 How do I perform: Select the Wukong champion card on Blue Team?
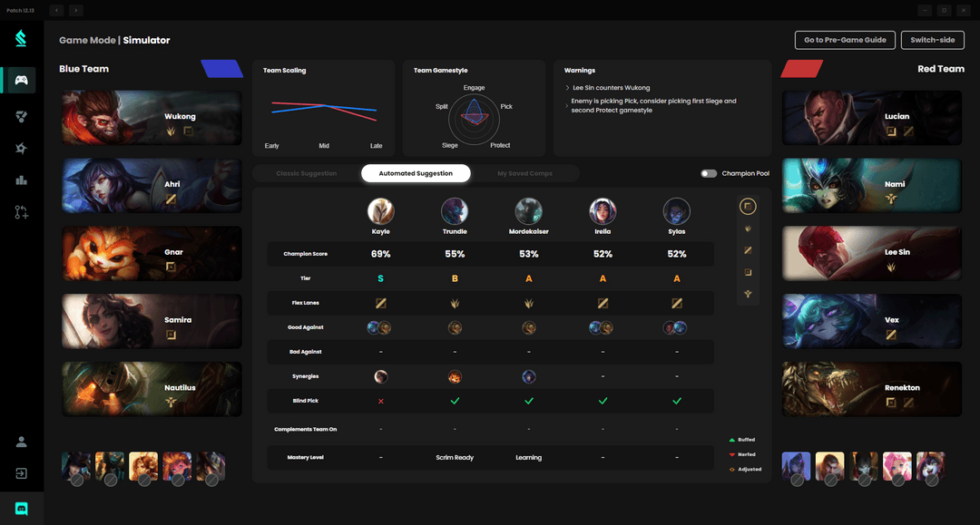151,117
